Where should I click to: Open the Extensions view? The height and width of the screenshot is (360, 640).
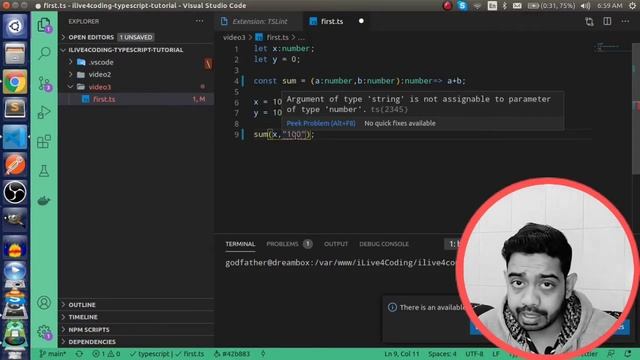44,142
